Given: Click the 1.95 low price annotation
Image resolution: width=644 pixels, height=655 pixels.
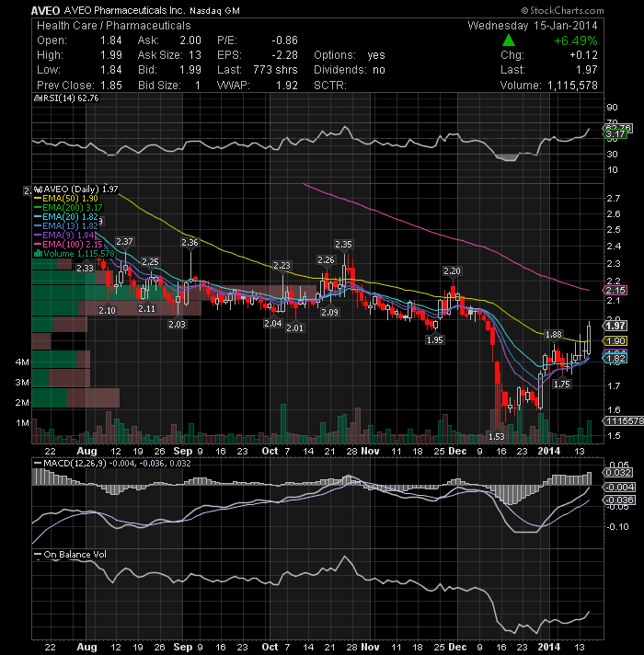Looking at the screenshot, I should 435,340.
